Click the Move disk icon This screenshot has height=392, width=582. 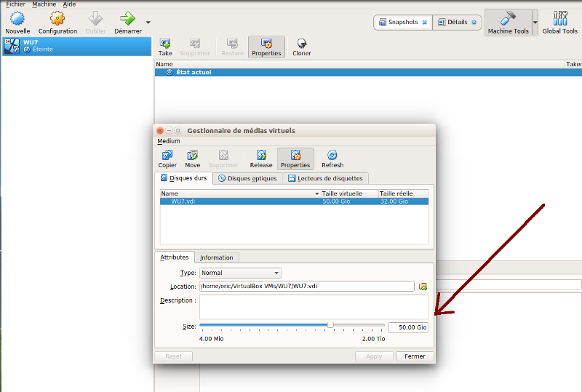point(192,156)
